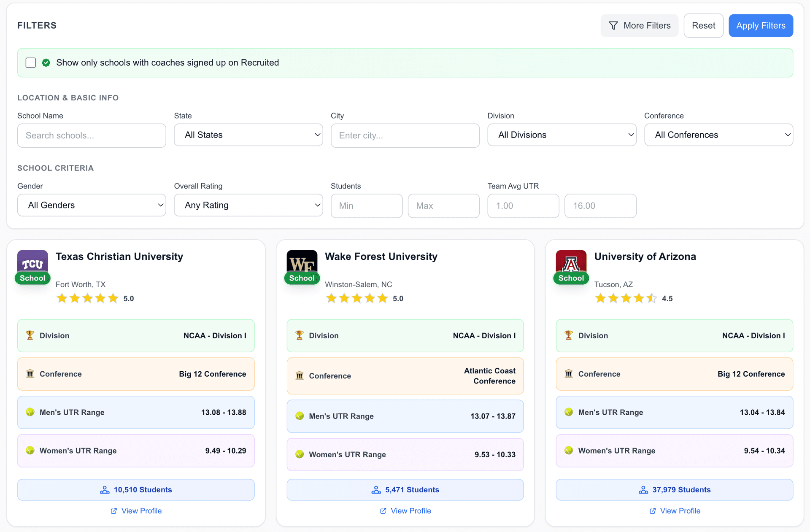Click the University of Arizona logo
Screen dimensions: 810x532
571,262
